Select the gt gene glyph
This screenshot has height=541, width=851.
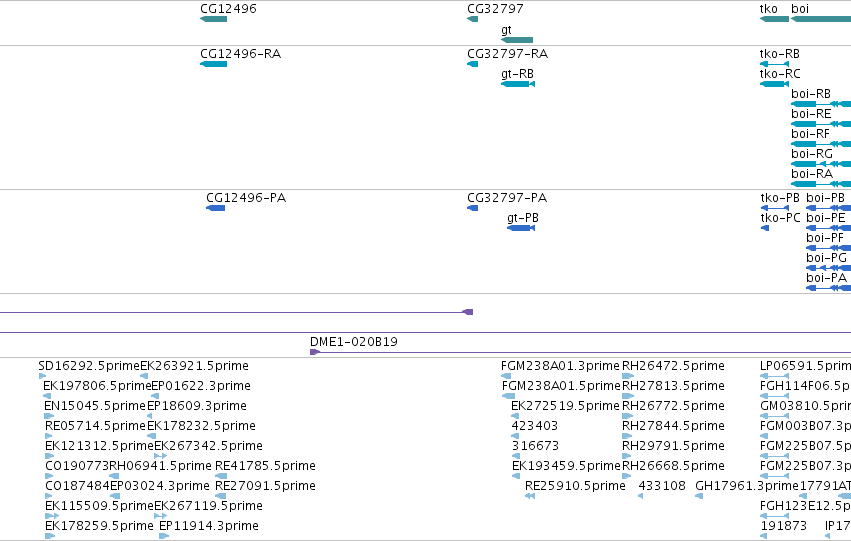pyautogui.click(x=517, y=40)
